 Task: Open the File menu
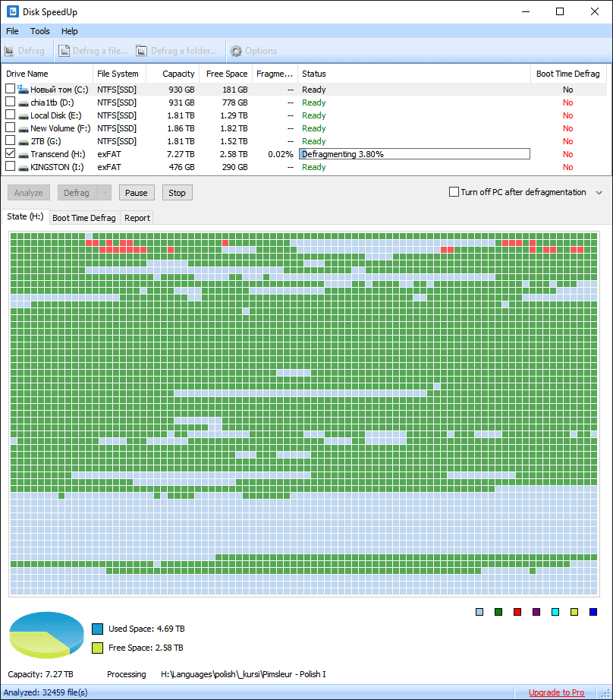[x=12, y=31]
